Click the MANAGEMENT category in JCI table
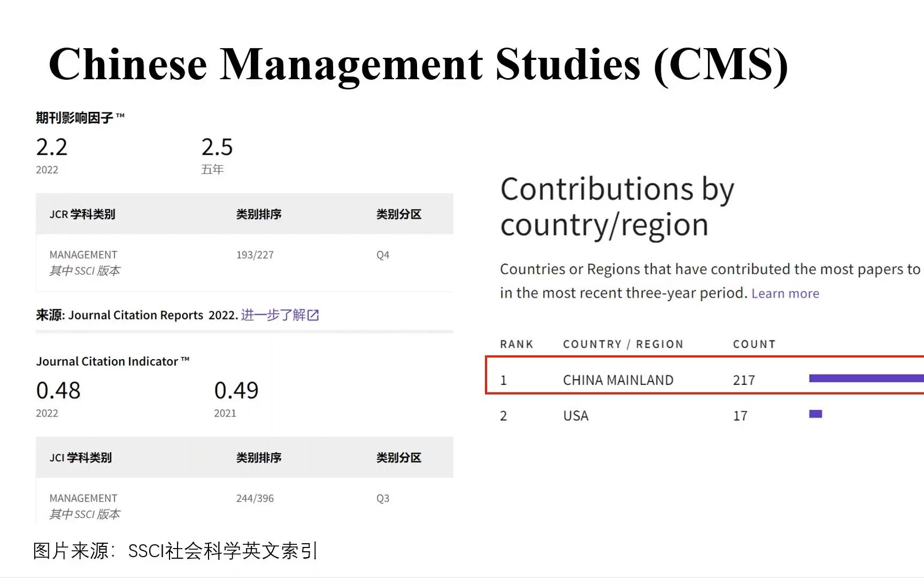Image resolution: width=924 pixels, height=578 pixels. [x=83, y=498]
